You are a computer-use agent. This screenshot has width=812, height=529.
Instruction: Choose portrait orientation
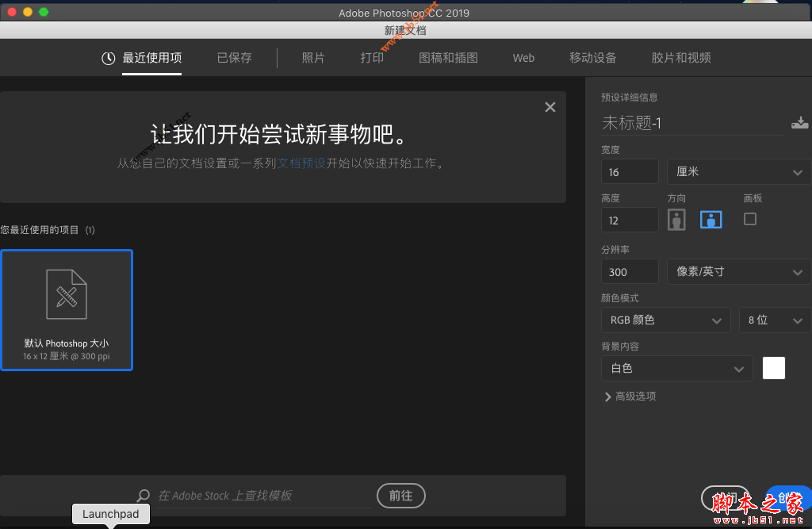pos(676,220)
